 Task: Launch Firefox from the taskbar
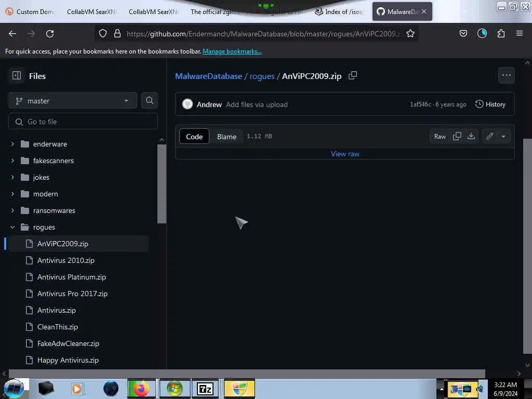(x=141, y=389)
